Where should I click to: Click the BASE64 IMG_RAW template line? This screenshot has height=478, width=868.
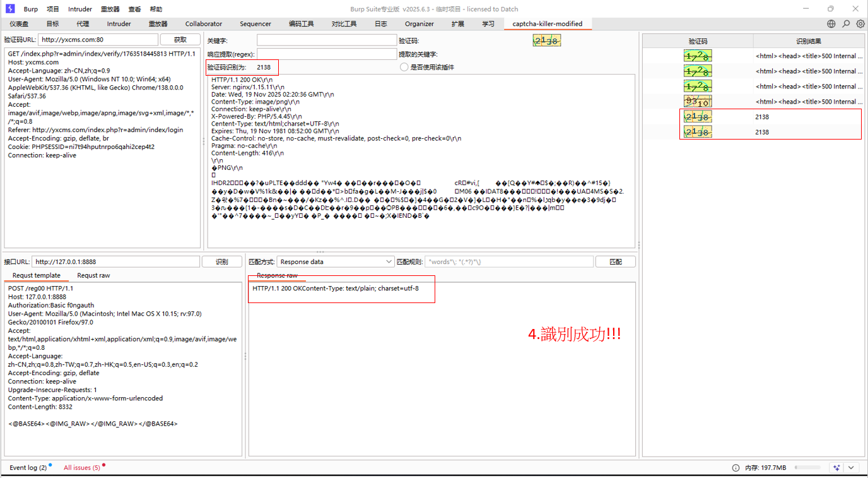[93, 424]
